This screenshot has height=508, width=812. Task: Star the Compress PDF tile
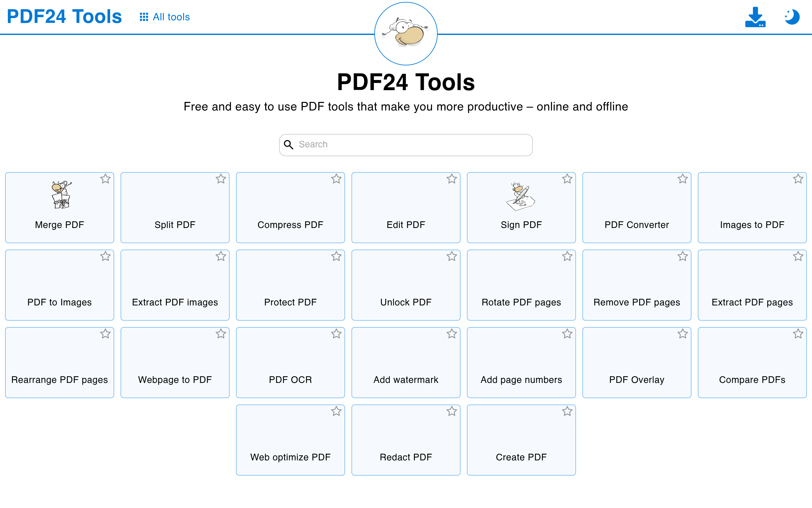[336, 179]
